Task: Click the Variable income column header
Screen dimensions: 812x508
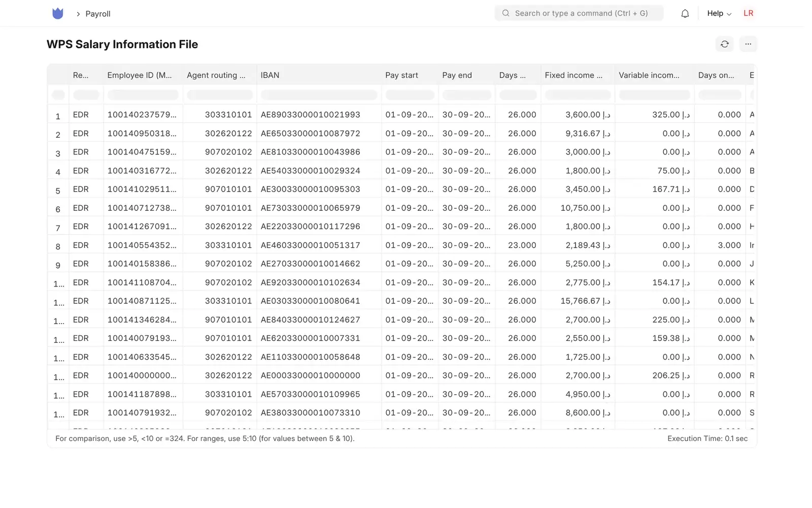Action: (654, 75)
